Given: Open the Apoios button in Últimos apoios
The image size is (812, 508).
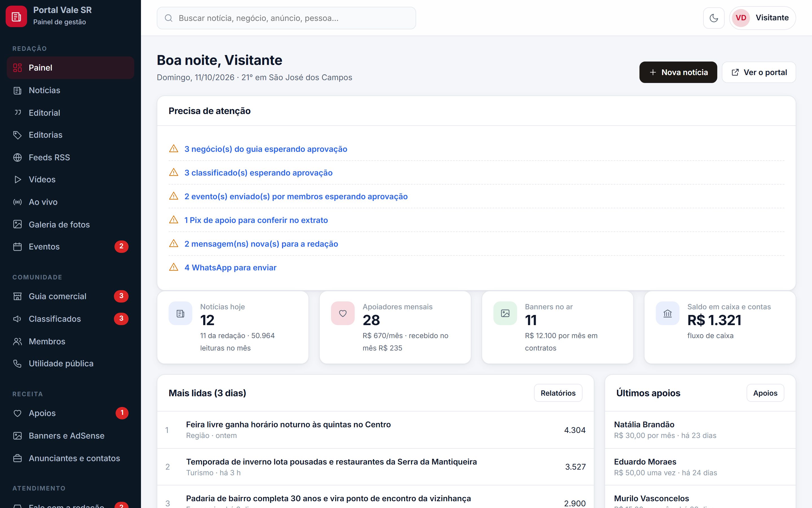Looking at the screenshot, I should pyautogui.click(x=765, y=393).
